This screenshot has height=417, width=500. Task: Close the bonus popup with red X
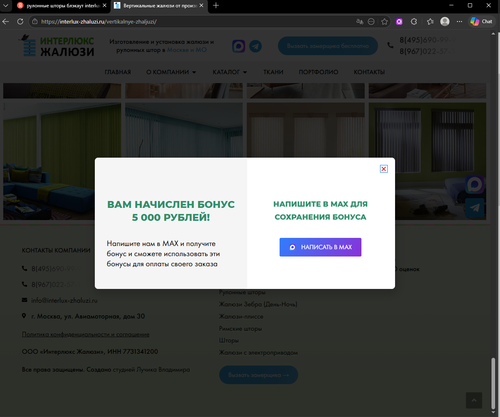[x=384, y=169]
